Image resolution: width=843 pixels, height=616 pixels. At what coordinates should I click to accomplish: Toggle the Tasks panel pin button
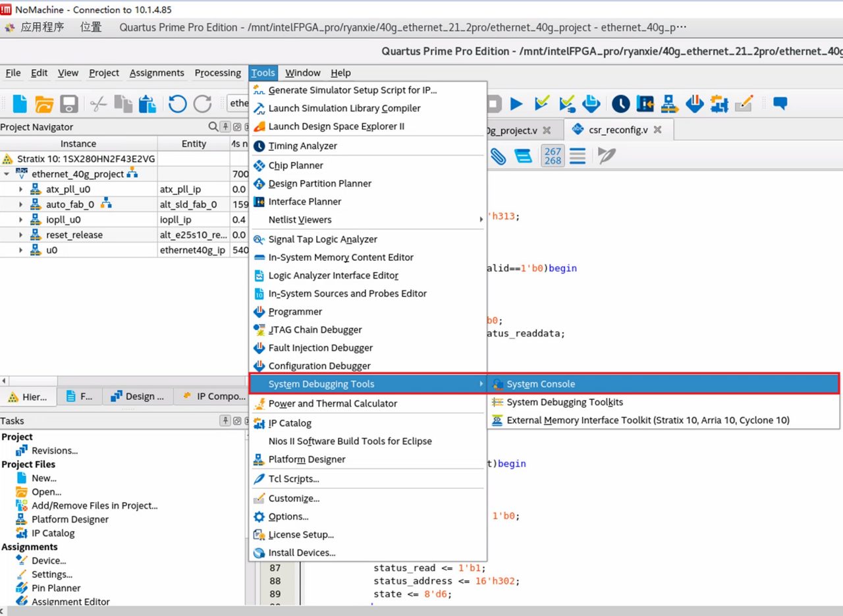pyautogui.click(x=225, y=420)
